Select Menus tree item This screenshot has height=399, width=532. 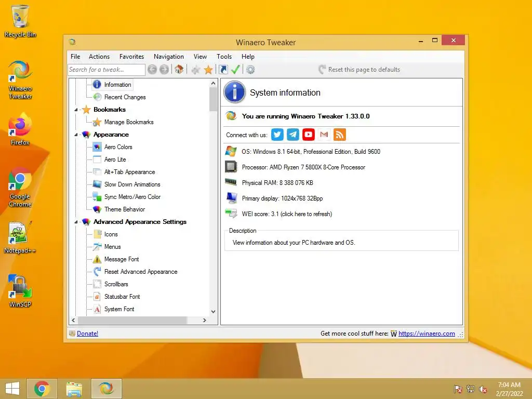pyautogui.click(x=112, y=247)
